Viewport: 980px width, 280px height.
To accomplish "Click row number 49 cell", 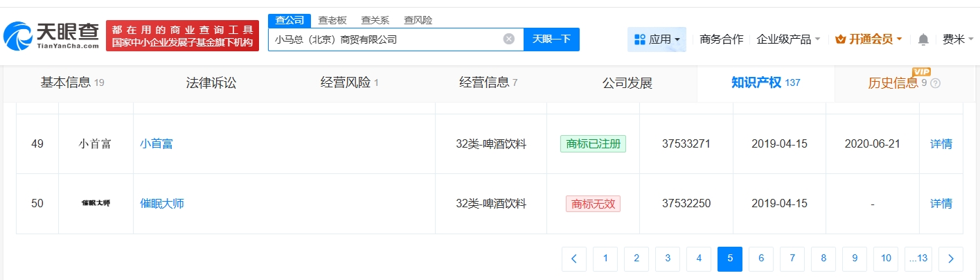I will pyautogui.click(x=37, y=144).
